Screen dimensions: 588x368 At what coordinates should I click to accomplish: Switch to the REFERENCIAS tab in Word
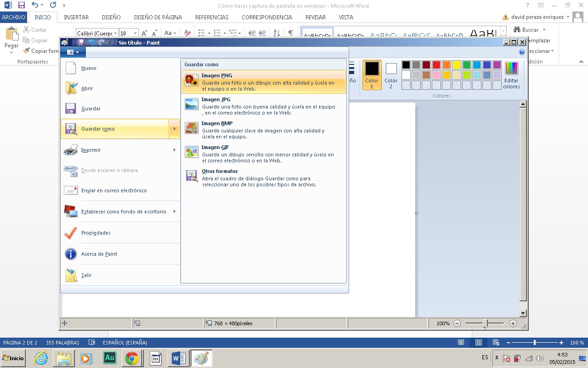[212, 17]
